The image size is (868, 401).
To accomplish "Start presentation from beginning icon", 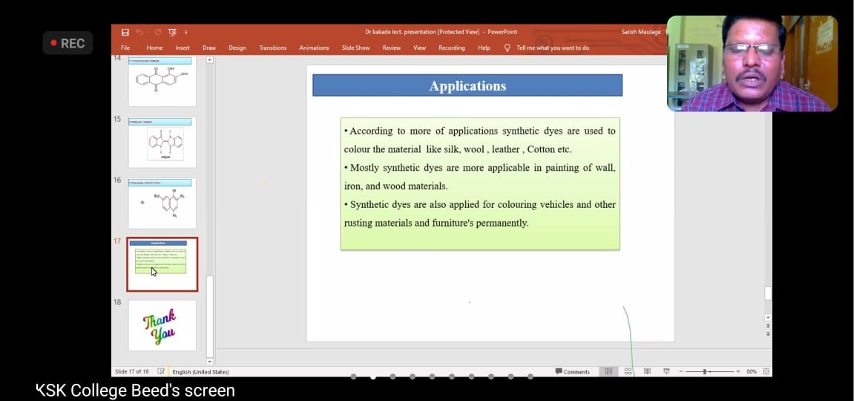I will 173,32.
